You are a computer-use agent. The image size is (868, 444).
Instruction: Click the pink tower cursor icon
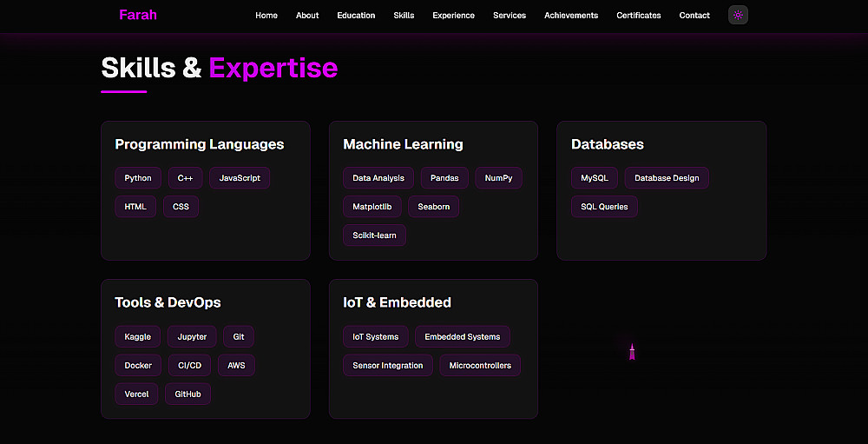632,352
